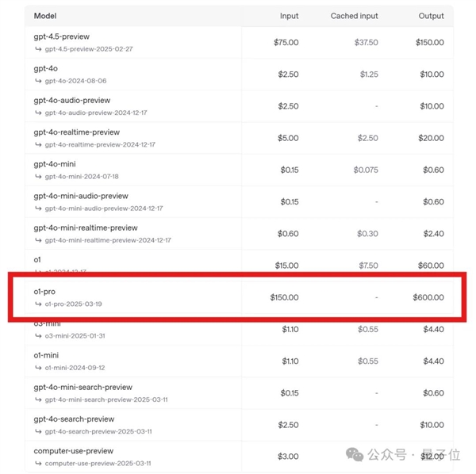Viewport: 476px width, 474px height.
Task: Click the arrow icon next to o1-pro-2025-03-19
Action: click(38, 304)
